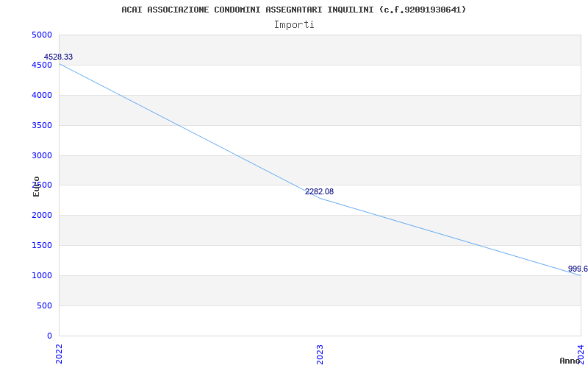Click the y-axis value 2000

(42, 215)
